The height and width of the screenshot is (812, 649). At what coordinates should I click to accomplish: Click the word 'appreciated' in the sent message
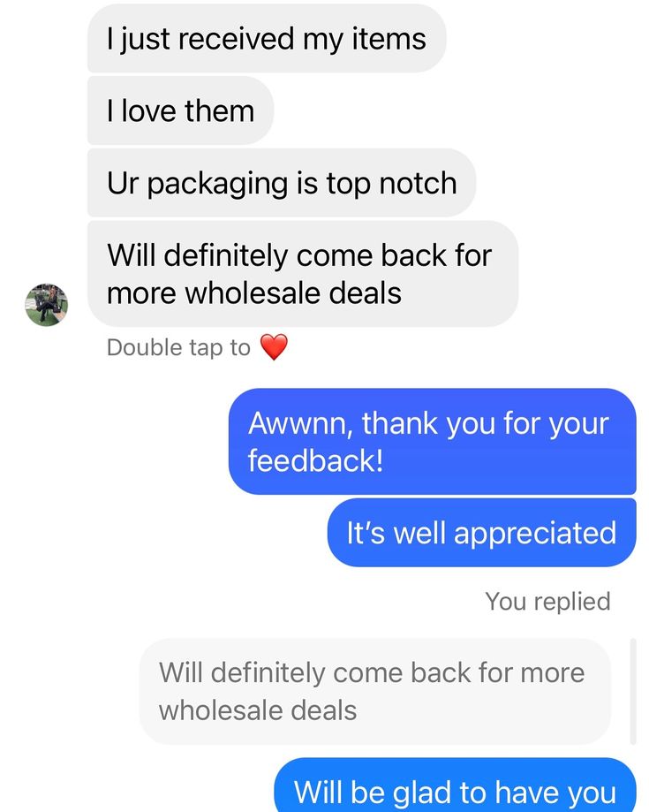coord(535,534)
